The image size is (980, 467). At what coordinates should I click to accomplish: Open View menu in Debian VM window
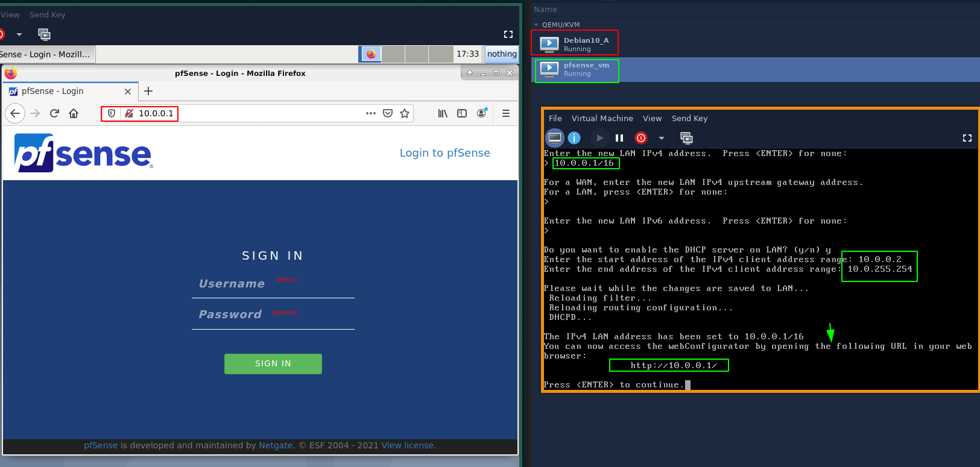[x=10, y=14]
